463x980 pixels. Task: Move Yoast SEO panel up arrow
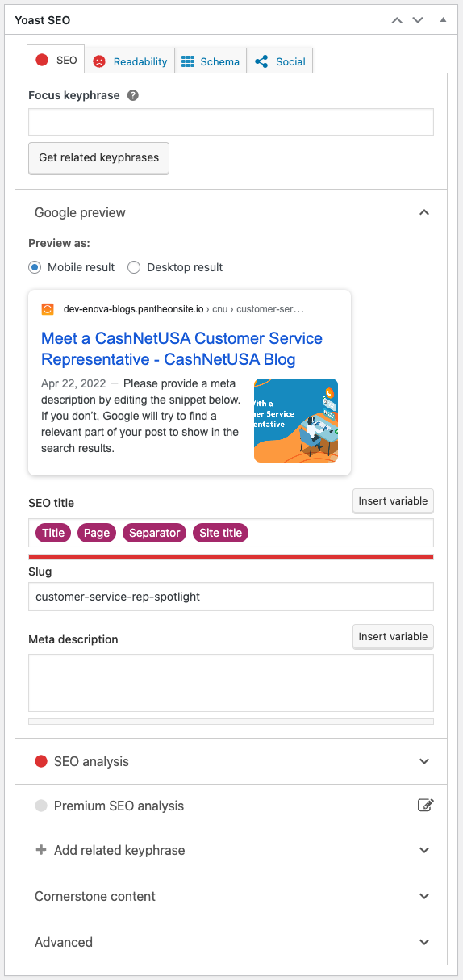397,20
